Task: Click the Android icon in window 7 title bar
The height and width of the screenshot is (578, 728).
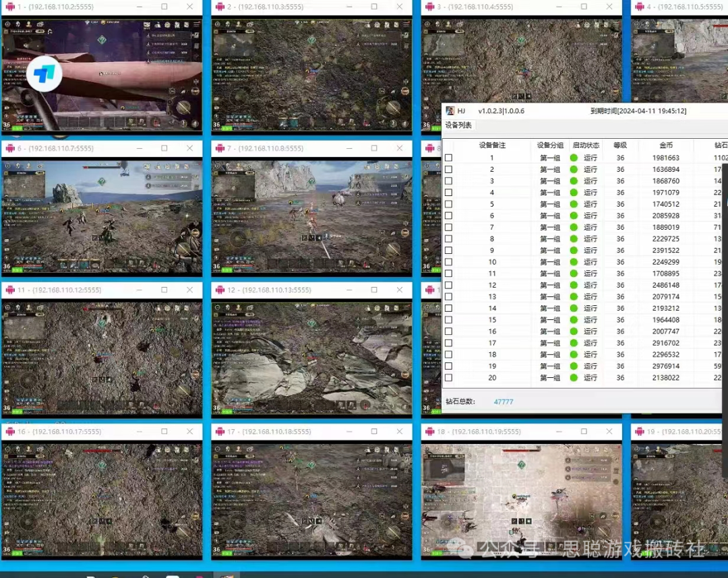Action: (x=220, y=148)
